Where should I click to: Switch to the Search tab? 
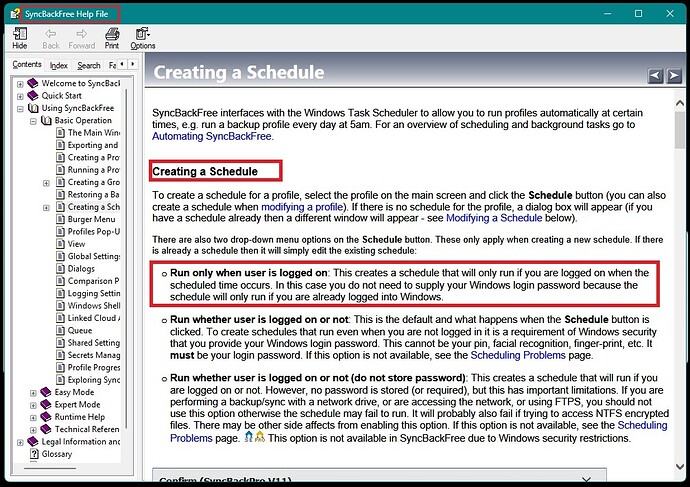coord(89,65)
